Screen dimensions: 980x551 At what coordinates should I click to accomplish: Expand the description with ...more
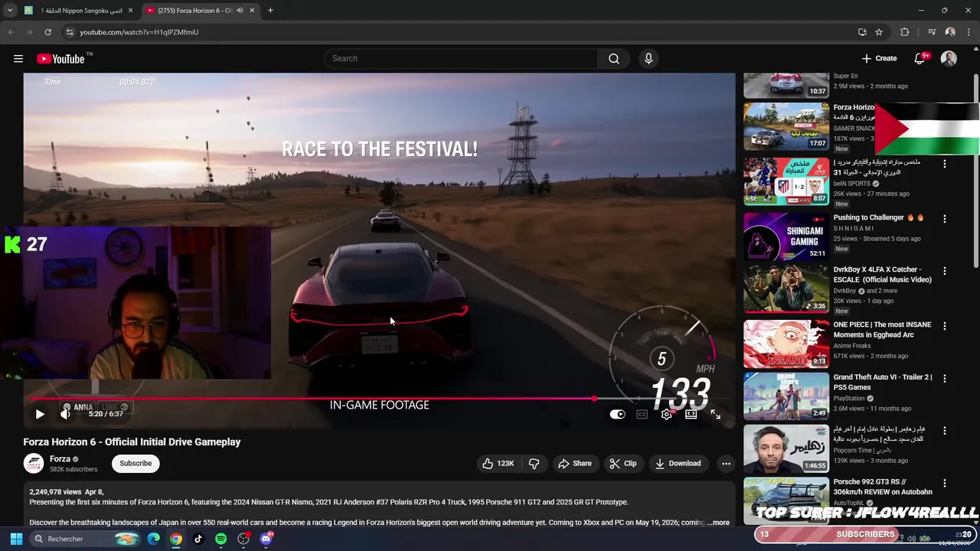[x=718, y=523]
